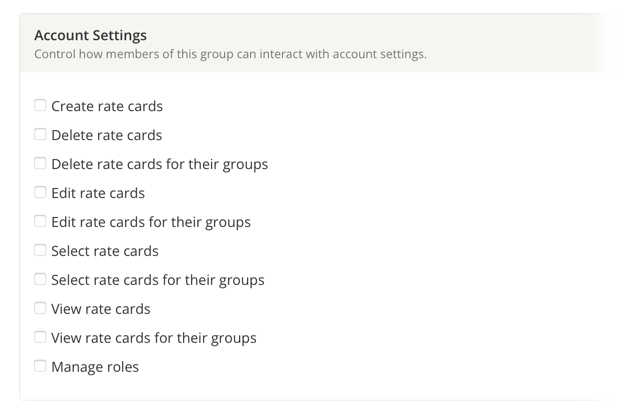Screen dimensions: 619x403
Task: Toggle the View rate cards checkbox
Action: click(40, 308)
